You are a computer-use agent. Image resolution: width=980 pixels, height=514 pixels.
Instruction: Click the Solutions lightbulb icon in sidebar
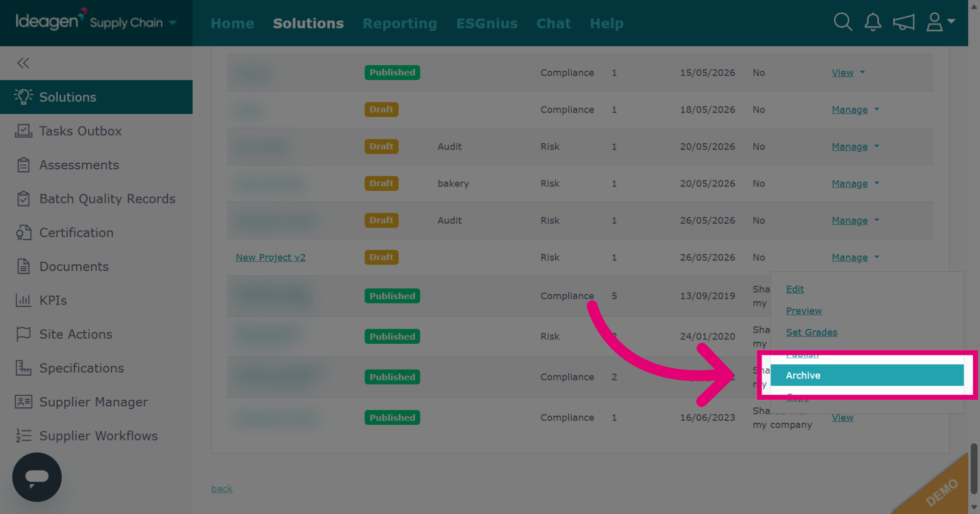(23, 96)
